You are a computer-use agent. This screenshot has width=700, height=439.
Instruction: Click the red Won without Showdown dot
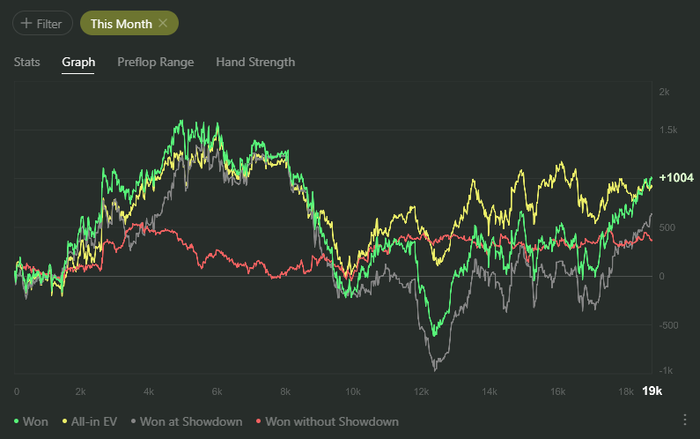(x=260, y=422)
